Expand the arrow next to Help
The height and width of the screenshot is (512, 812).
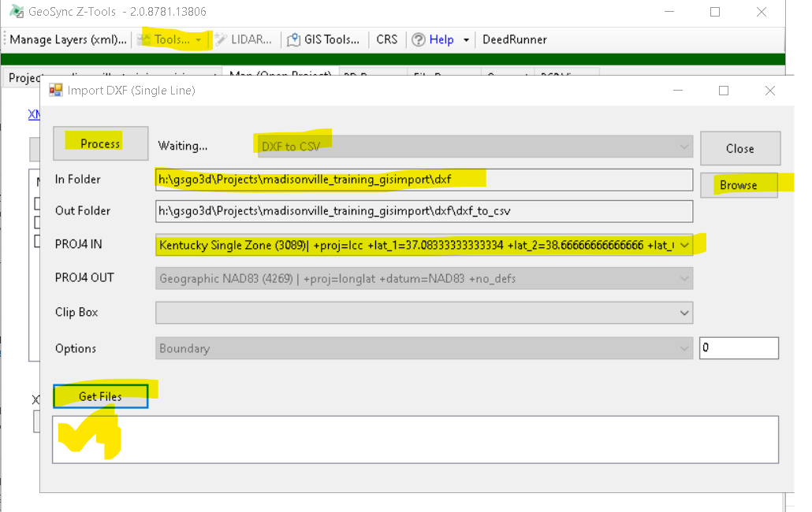point(466,39)
